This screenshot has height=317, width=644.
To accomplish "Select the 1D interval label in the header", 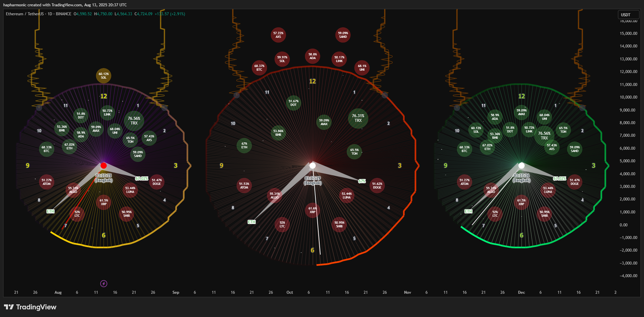I will tap(50, 14).
